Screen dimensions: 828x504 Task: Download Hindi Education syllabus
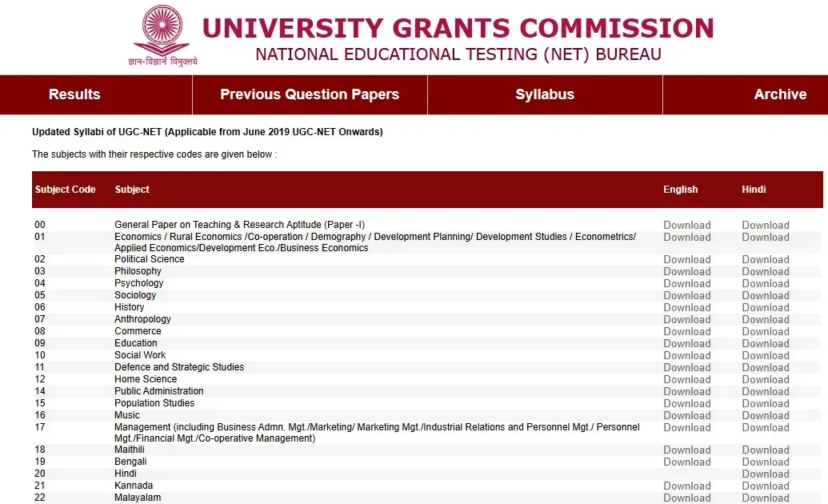(766, 343)
